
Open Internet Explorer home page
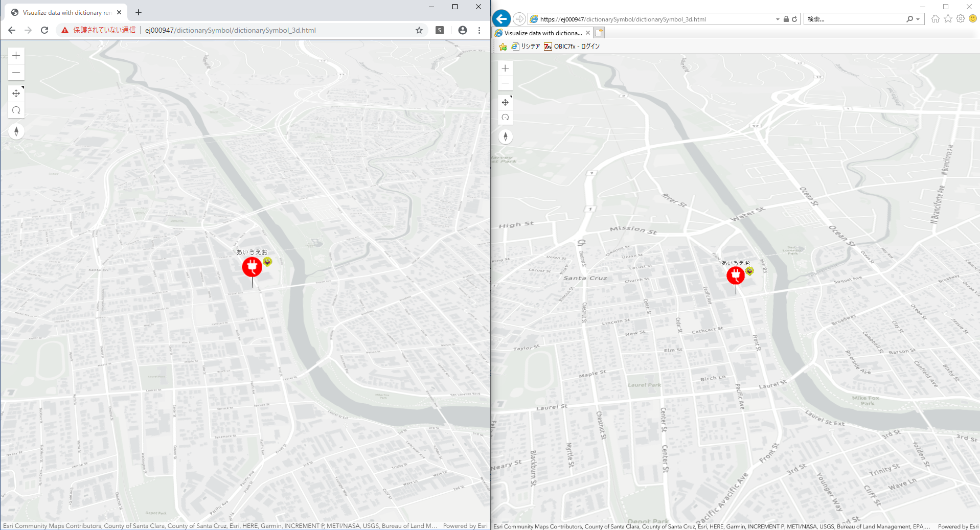pos(936,19)
